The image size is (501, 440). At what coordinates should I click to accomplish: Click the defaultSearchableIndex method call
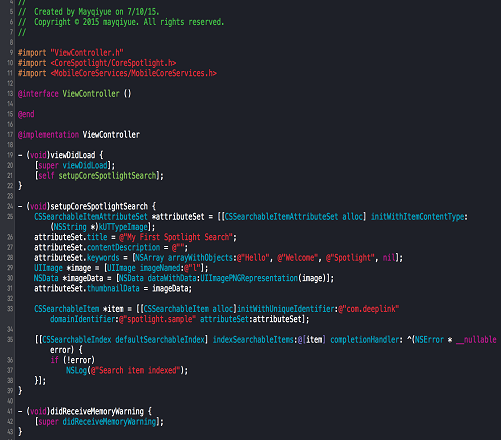pyautogui.click(x=160, y=340)
